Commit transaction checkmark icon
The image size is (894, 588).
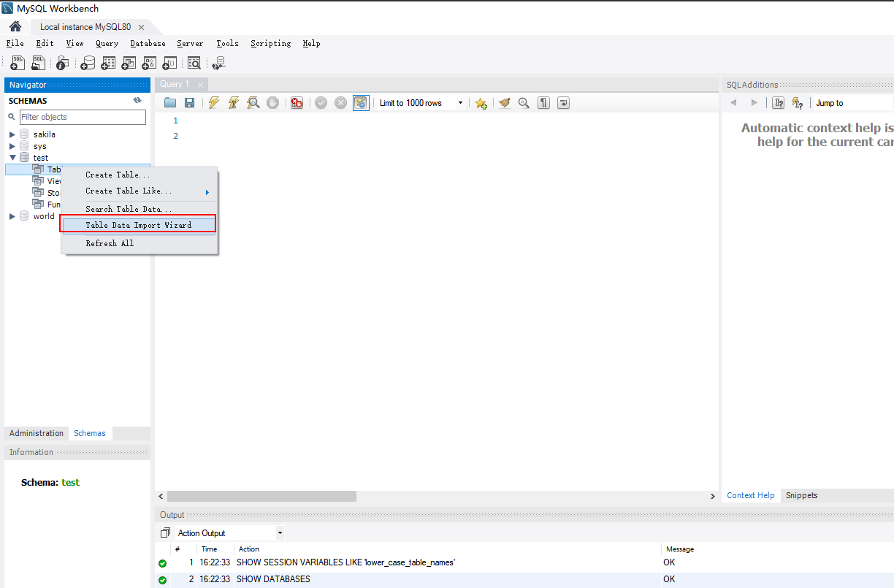coord(321,103)
